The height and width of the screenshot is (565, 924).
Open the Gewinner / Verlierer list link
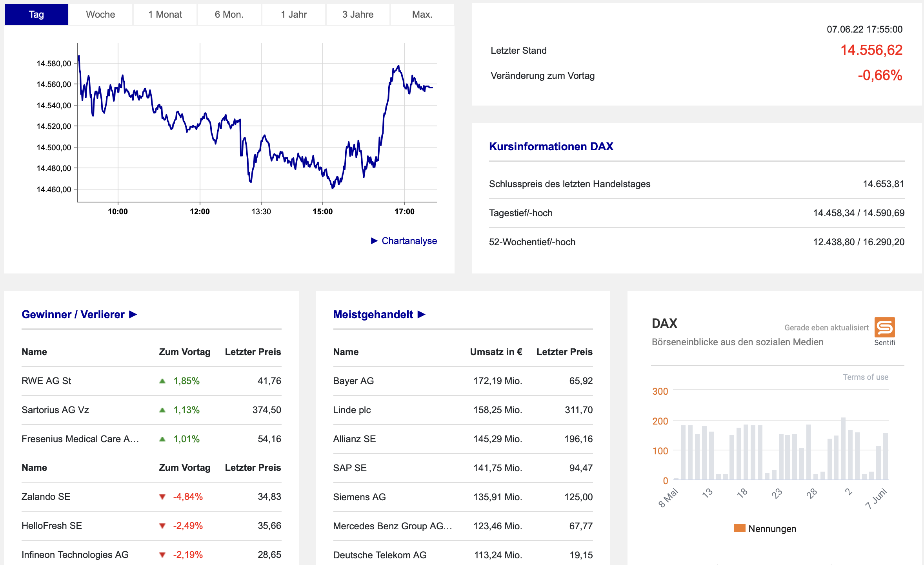pos(73,315)
